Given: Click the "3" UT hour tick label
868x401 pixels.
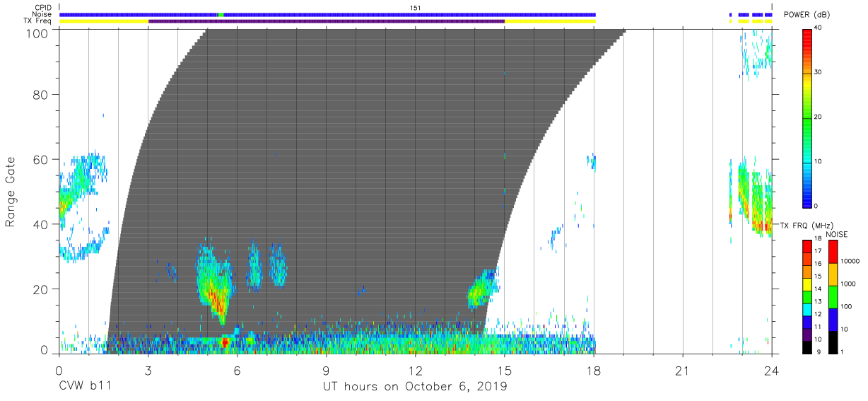Looking at the screenshot, I should point(148,371).
